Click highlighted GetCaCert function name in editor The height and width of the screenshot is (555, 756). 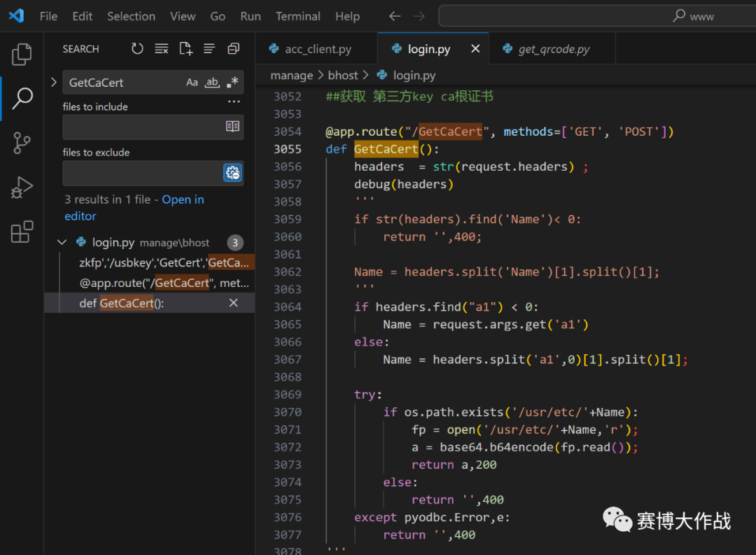tap(386, 150)
